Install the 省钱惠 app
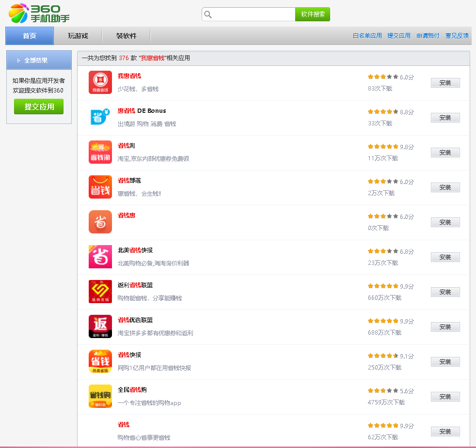Viewport: 476px width, 448px height. 445,222
